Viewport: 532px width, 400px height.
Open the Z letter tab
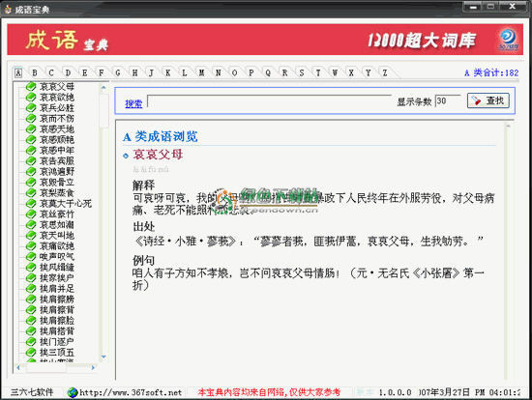(x=385, y=72)
